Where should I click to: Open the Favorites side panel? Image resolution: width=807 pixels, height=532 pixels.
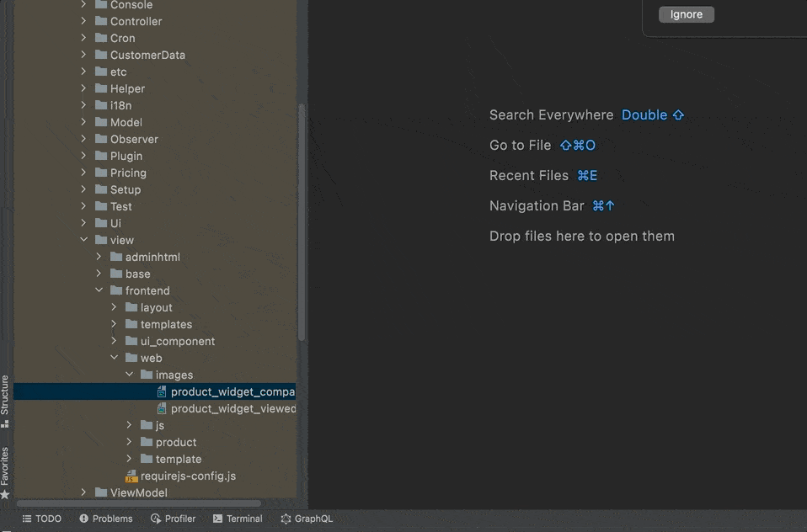5,470
